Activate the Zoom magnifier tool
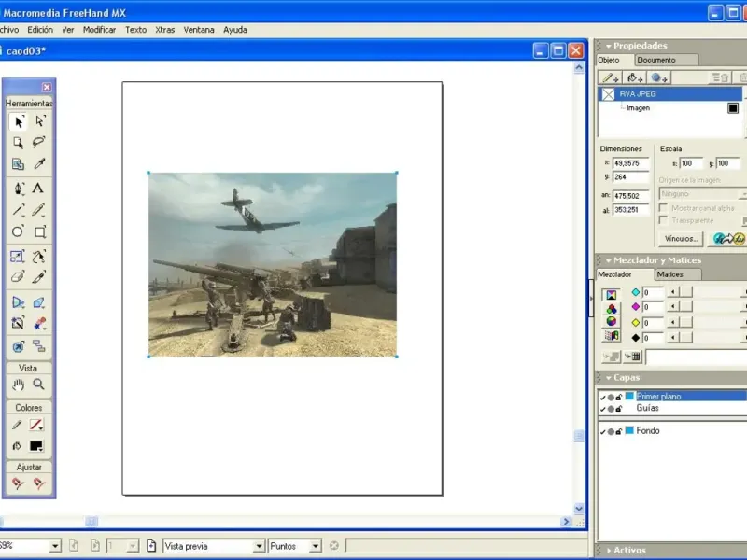 point(39,385)
